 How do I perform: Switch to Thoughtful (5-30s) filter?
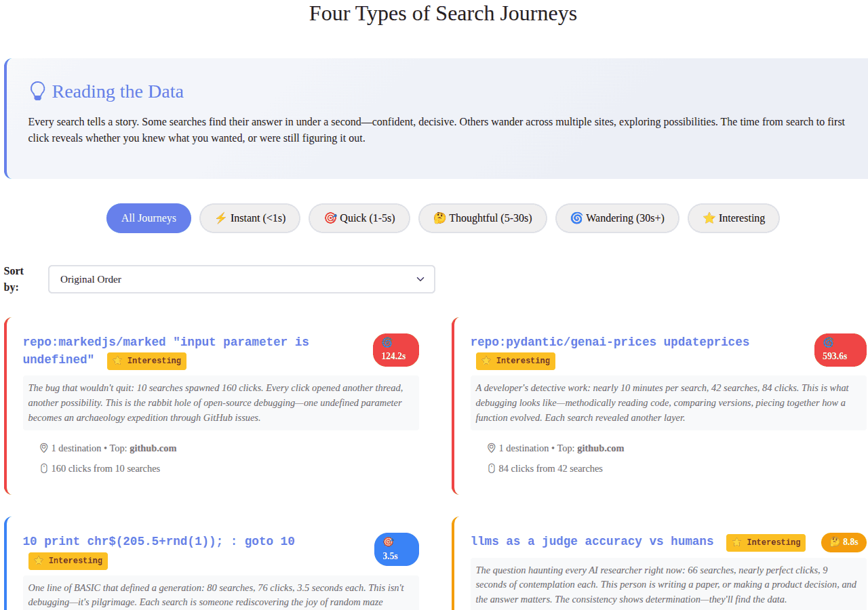[482, 218]
